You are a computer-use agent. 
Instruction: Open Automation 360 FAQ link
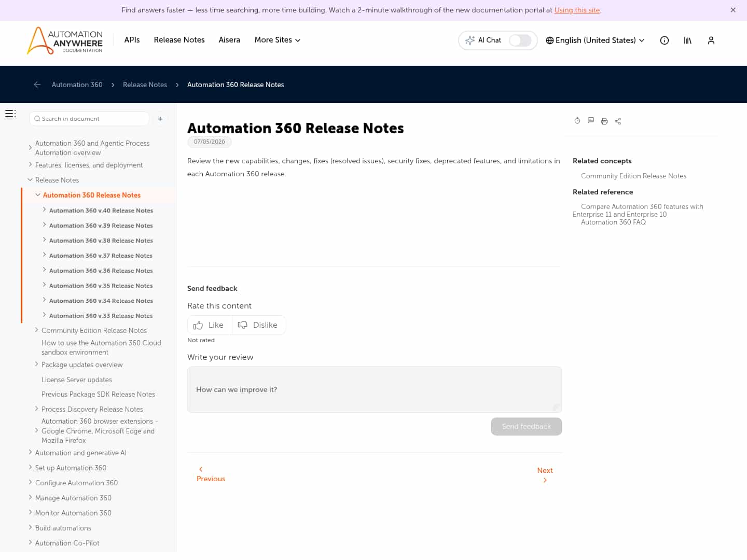point(613,222)
